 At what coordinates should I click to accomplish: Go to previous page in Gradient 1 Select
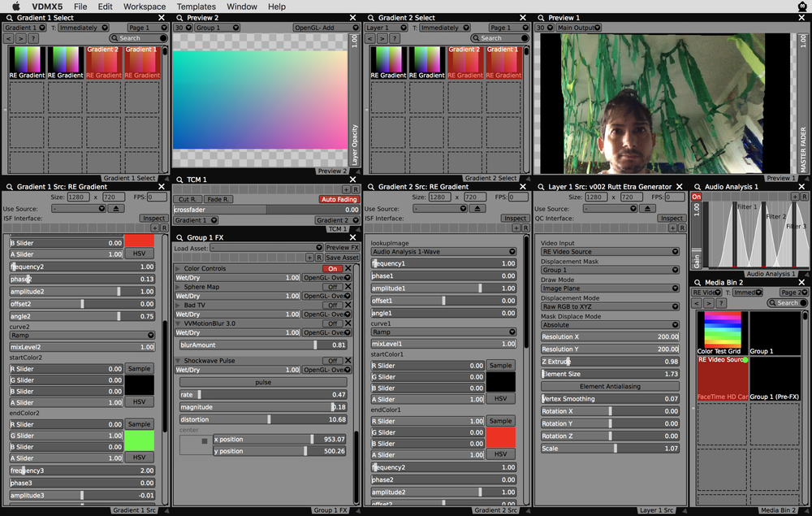pyautogui.click(x=9, y=38)
